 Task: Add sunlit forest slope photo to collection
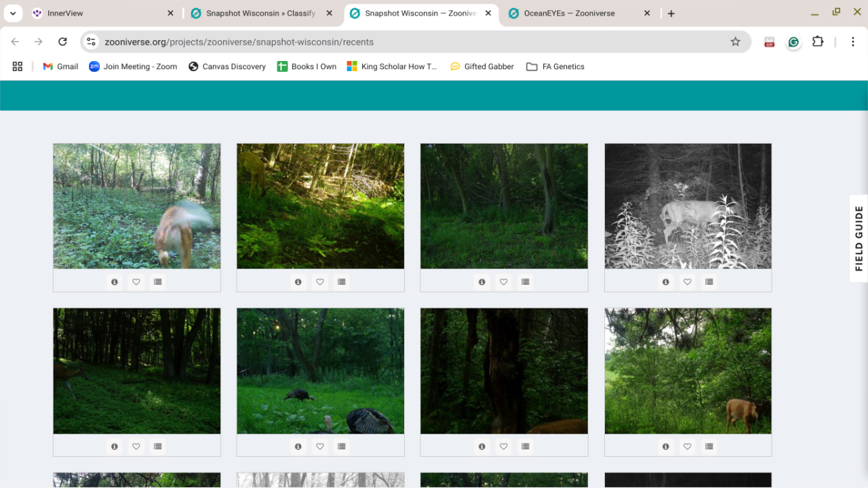tap(342, 282)
